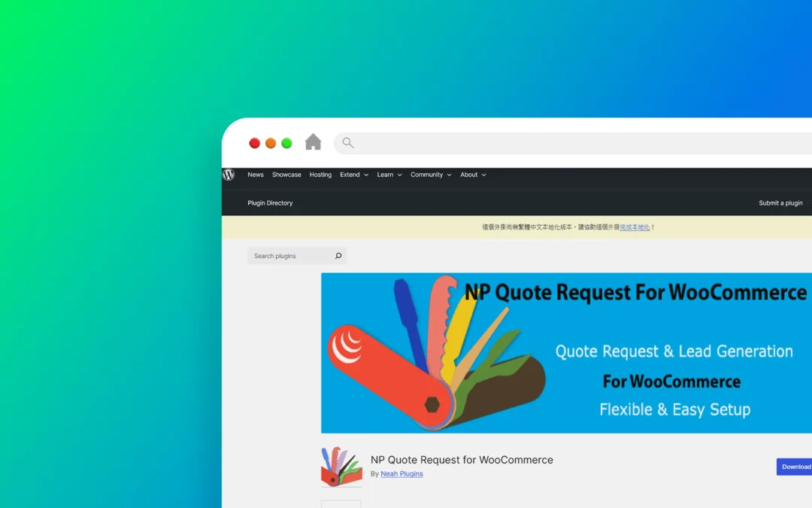Click the browser address bar field
Viewport: 812px width, 508px height.
pos(573,142)
